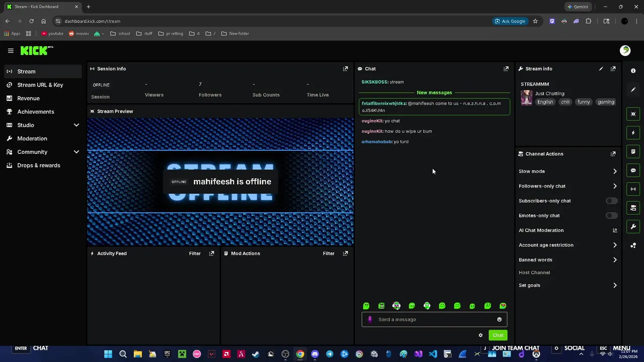
Task: Open the user profile avatar menu
Action: (625, 50)
